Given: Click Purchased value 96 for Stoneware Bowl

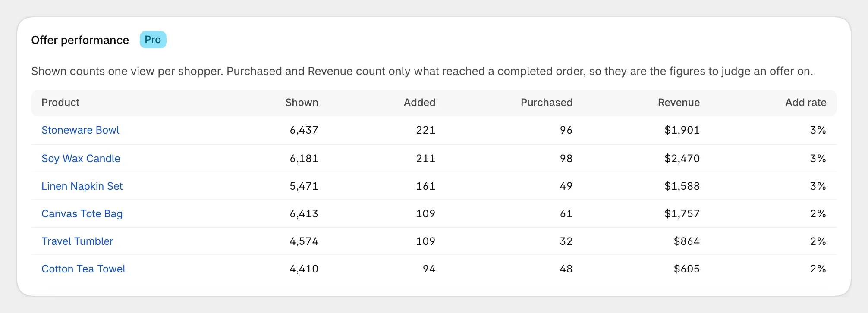Looking at the screenshot, I should [x=566, y=130].
